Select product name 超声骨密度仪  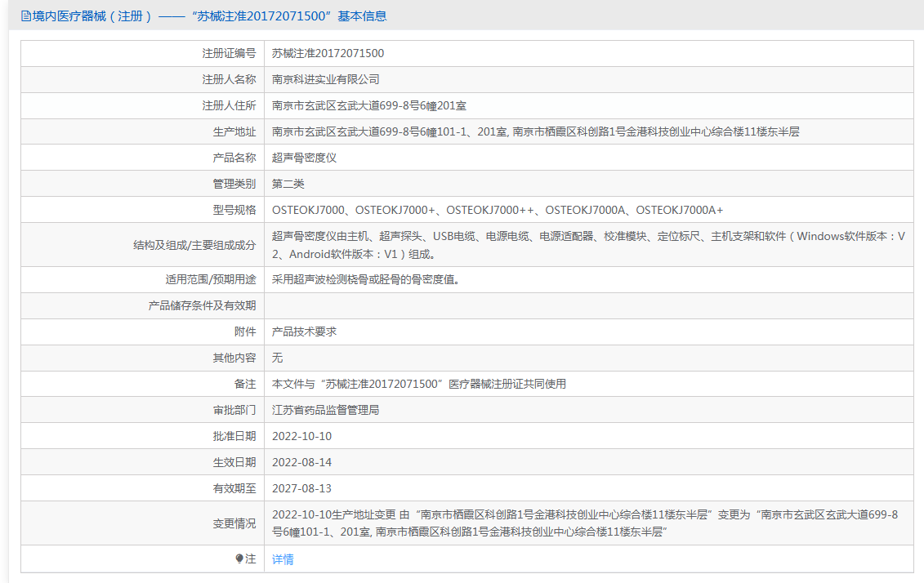[x=304, y=158]
